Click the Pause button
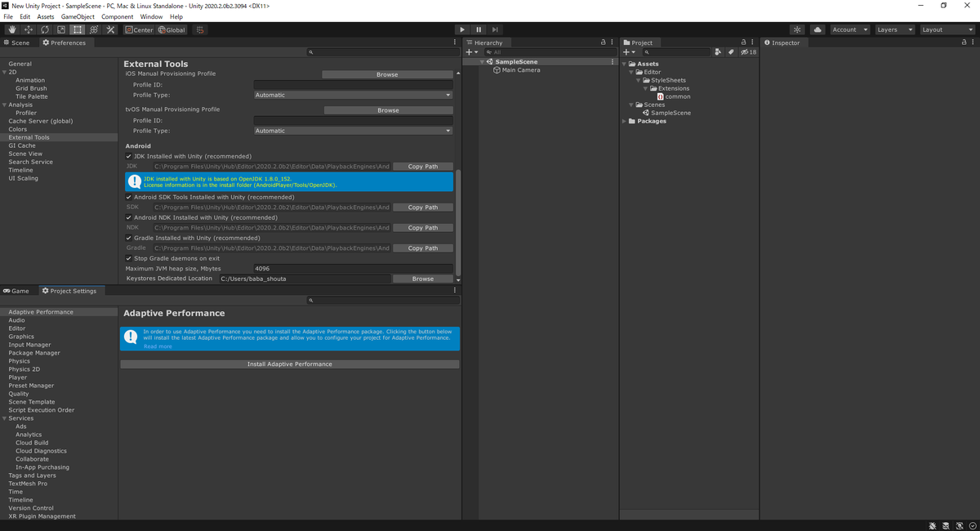The image size is (980, 531). tap(479, 29)
